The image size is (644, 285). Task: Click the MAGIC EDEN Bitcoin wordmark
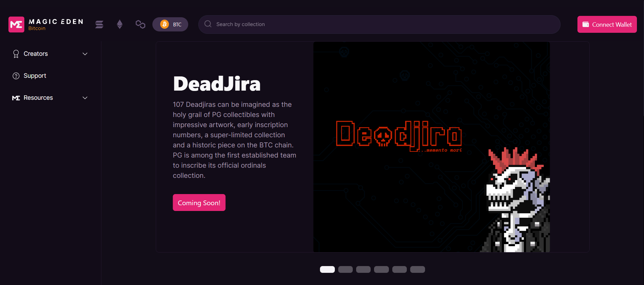(56, 24)
